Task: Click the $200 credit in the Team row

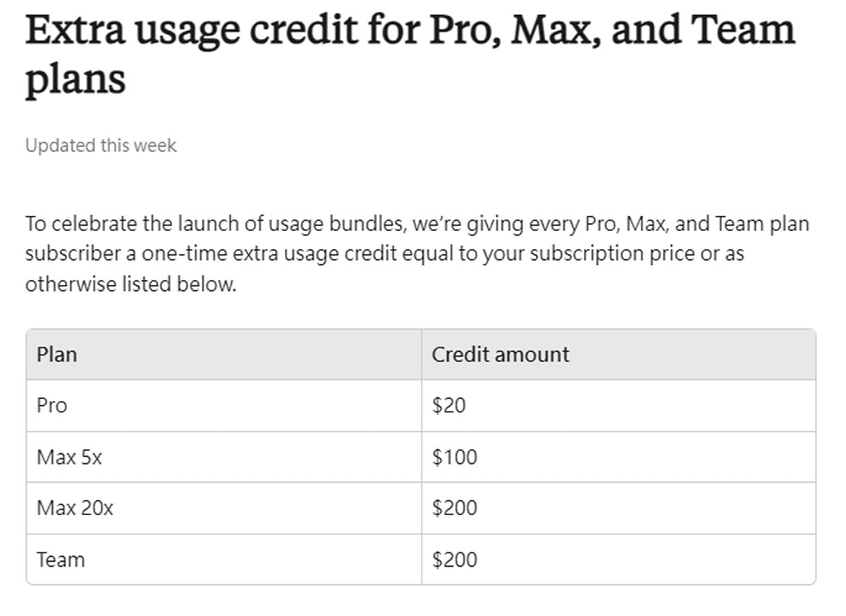Action: [x=455, y=560]
